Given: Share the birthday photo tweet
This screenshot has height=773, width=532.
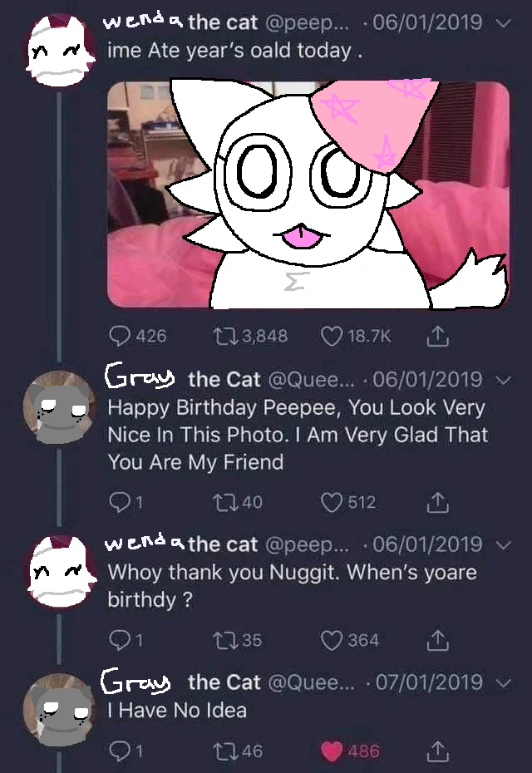Looking at the screenshot, I should click(x=437, y=336).
